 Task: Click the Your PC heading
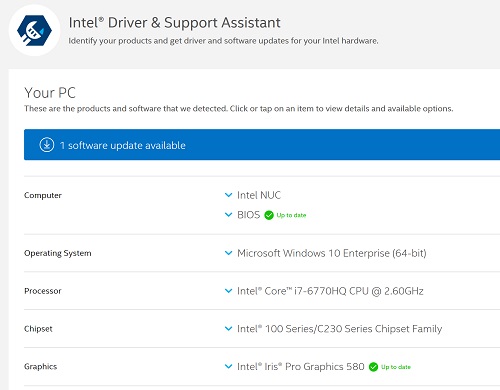click(50, 93)
